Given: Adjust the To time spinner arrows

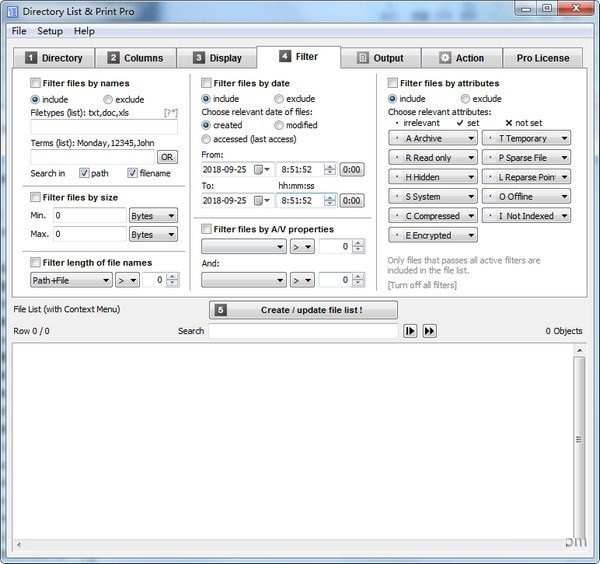Looking at the screenshot, I should coord(329,200).
